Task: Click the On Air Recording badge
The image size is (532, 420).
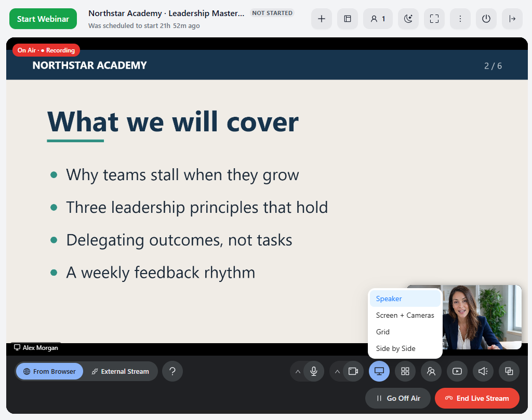Action: pyautogui.click(x=46, y=50)
